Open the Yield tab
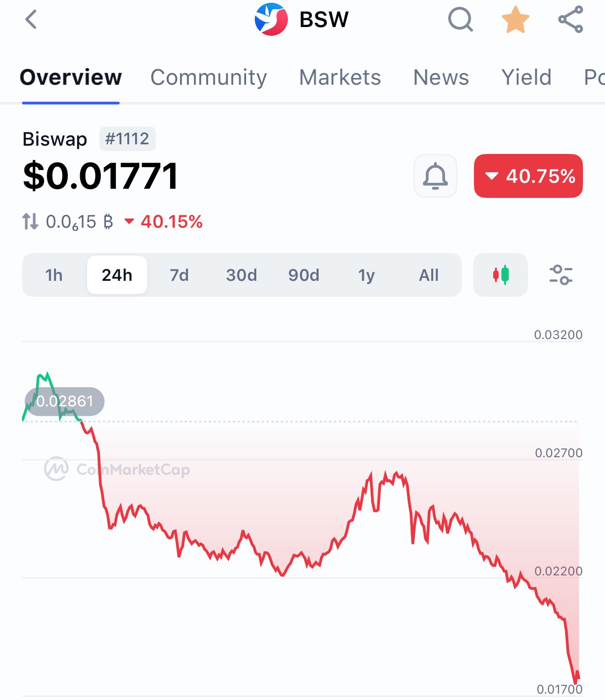 pos(526,77)
